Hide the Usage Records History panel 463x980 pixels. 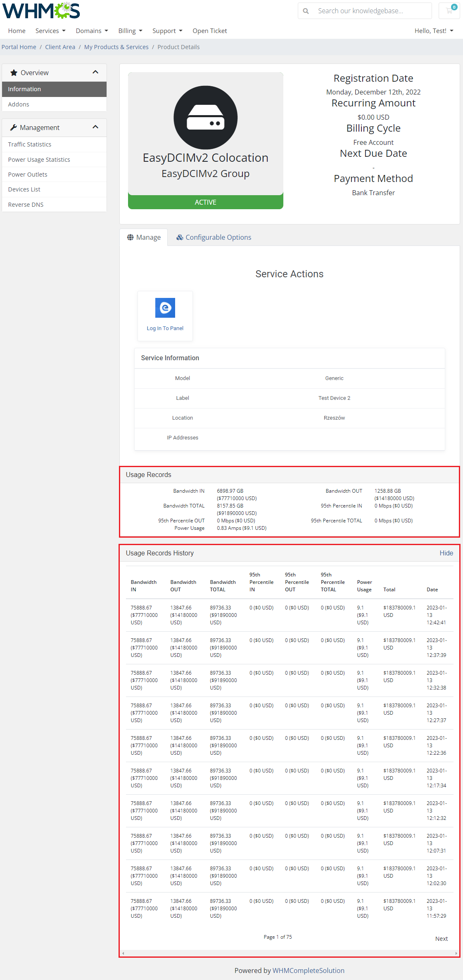(446, 553)
